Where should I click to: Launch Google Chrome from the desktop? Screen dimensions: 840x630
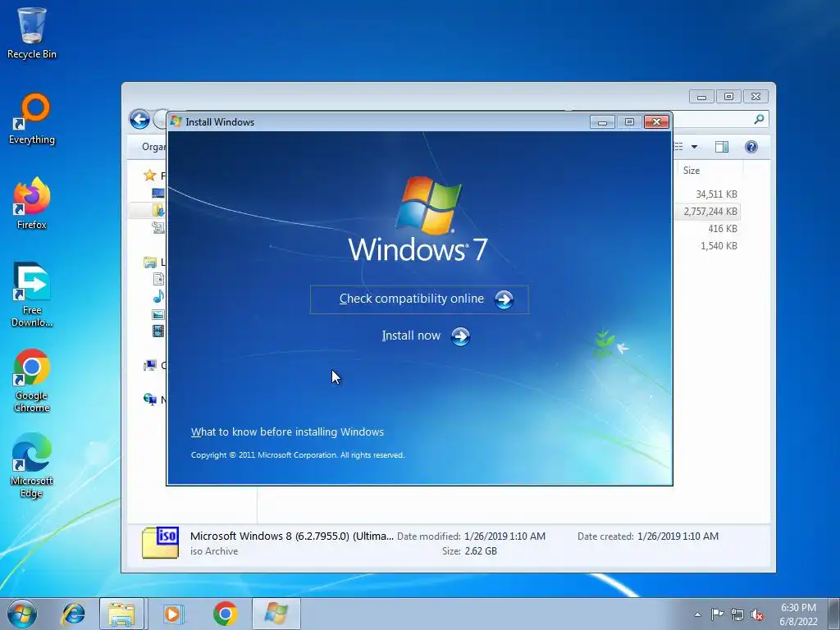click(x=32, y=381)
